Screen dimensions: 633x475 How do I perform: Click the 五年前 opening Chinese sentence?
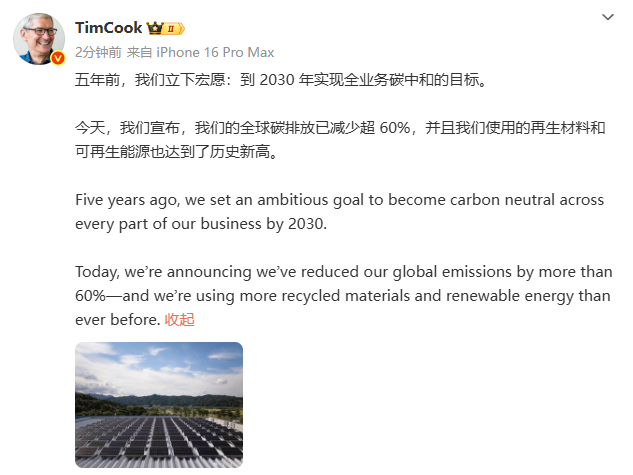[x=284, y=80]
